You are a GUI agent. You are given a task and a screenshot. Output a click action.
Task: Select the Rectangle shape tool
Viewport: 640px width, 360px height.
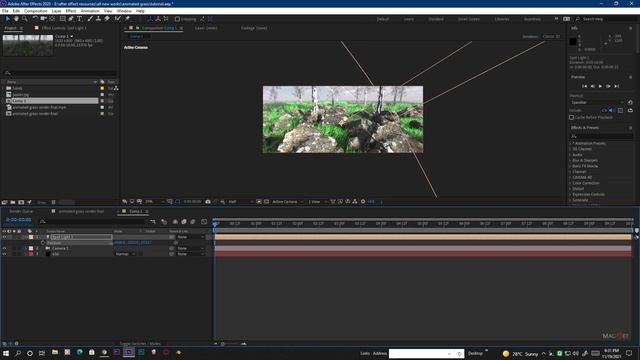click(x=62, y=19)
